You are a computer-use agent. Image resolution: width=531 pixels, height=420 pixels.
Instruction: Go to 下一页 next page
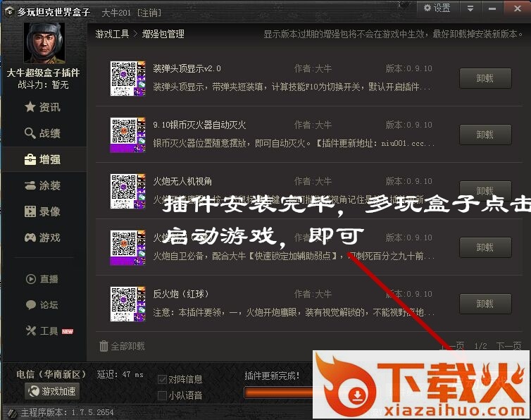pos(508,346)
